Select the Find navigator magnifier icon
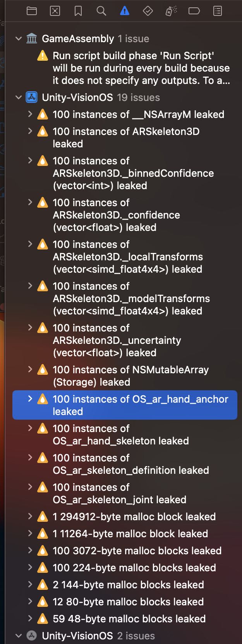The image size is (242, 644). 101,11
